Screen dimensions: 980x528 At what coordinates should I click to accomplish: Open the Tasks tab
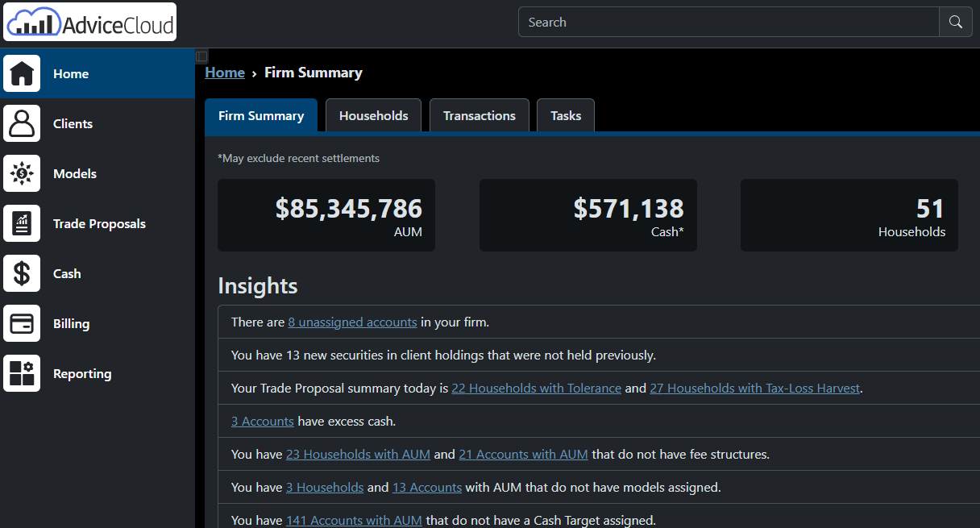tap(565, 115)
